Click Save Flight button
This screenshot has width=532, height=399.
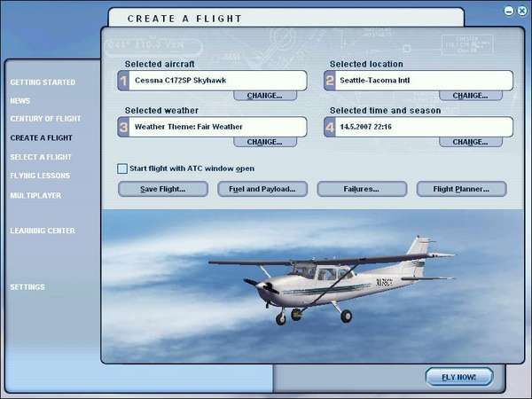click(x=163, y=189)
